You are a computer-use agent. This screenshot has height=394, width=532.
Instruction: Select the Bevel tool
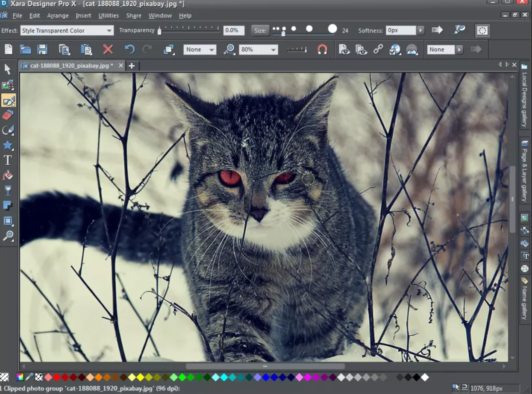coord(8,221)
